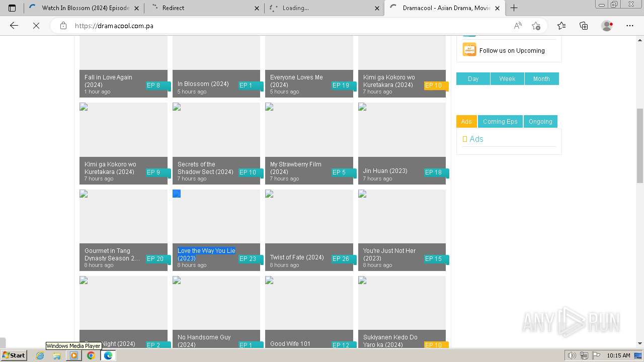644x362 pixels.
Task: Toggle Read aloud icon in address bar
Action: pyautogui.click(x=518, y=26)
